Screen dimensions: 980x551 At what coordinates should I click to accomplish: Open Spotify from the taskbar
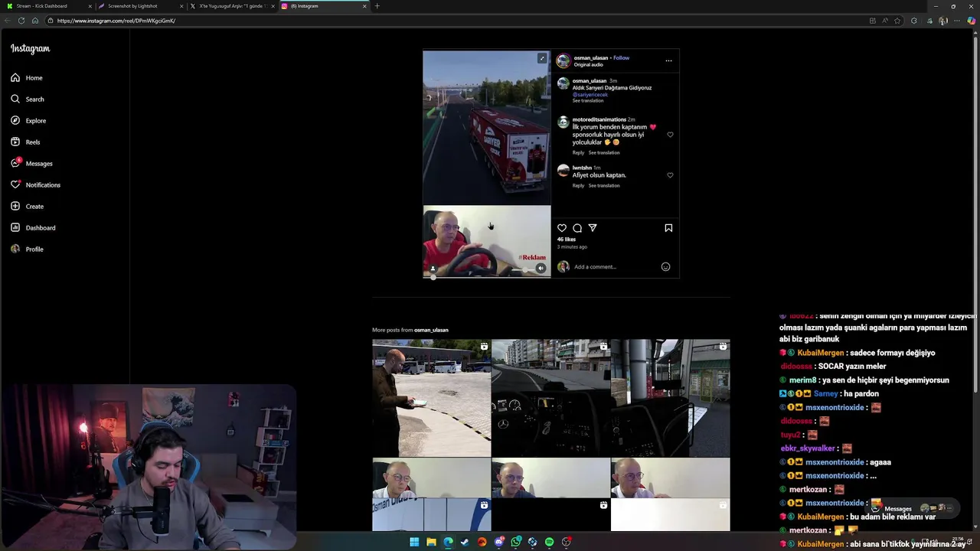(549, 542)
